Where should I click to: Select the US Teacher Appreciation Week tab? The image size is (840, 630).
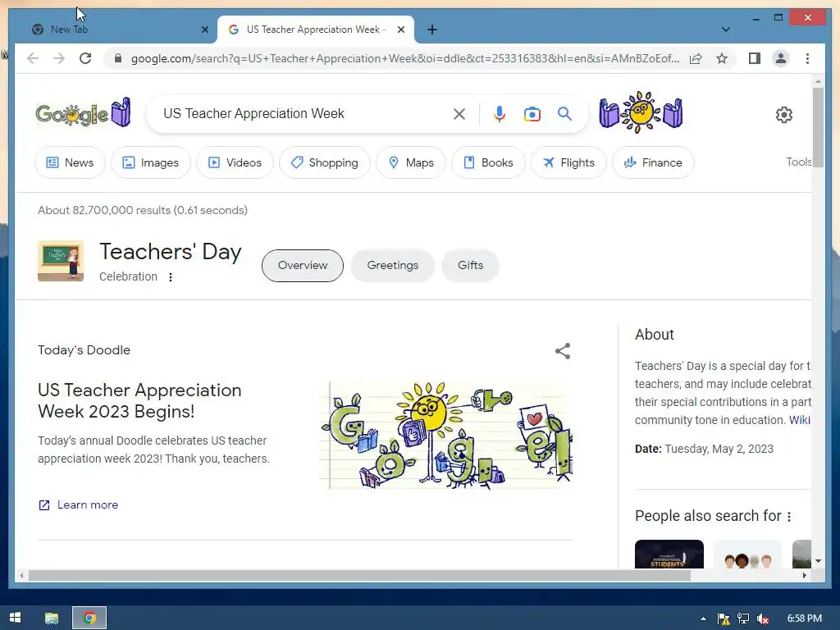316,30
